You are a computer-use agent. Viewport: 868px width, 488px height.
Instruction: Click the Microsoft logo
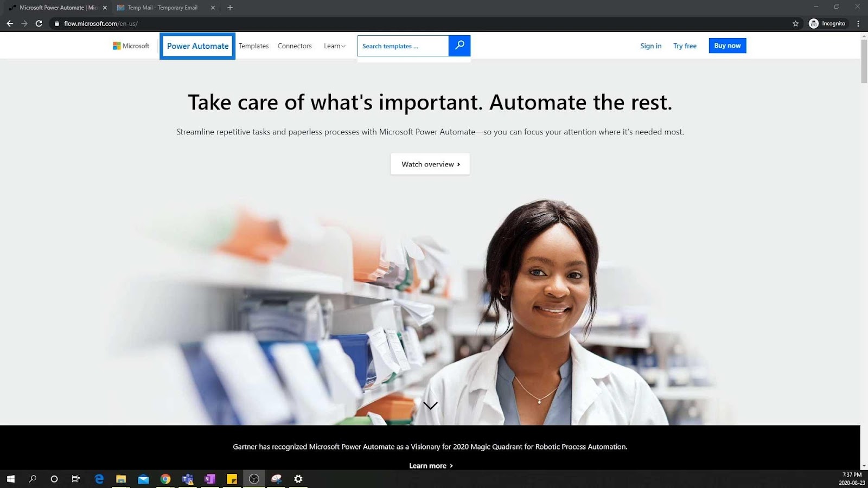(131, 46)
